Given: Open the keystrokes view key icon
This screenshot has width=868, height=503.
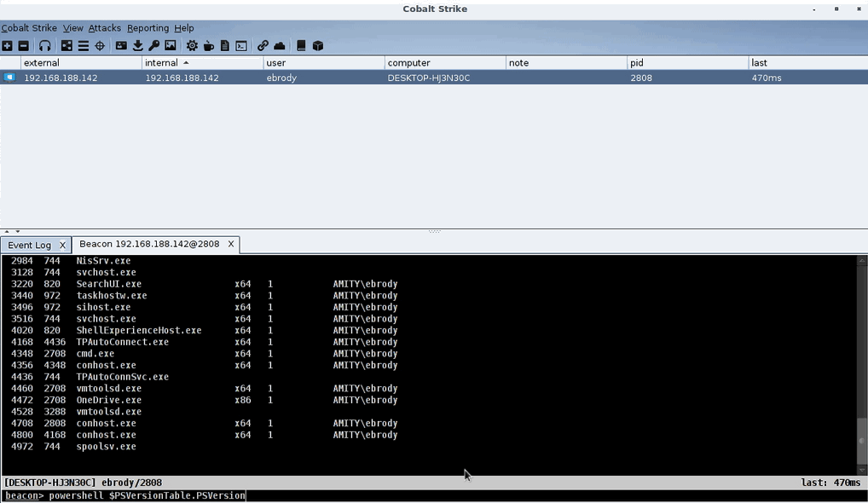Looking at the screenshot, I should [x=154, y=45].
